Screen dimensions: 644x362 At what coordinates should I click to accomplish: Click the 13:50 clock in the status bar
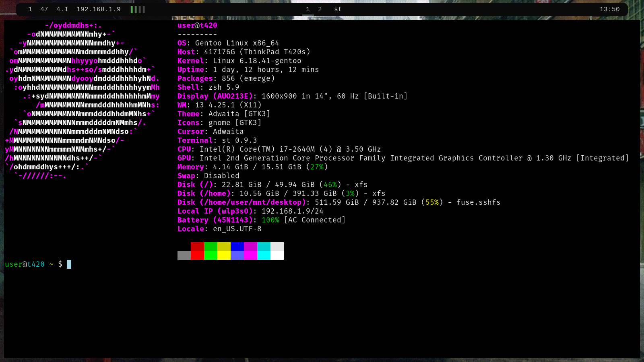coord(610,9)
